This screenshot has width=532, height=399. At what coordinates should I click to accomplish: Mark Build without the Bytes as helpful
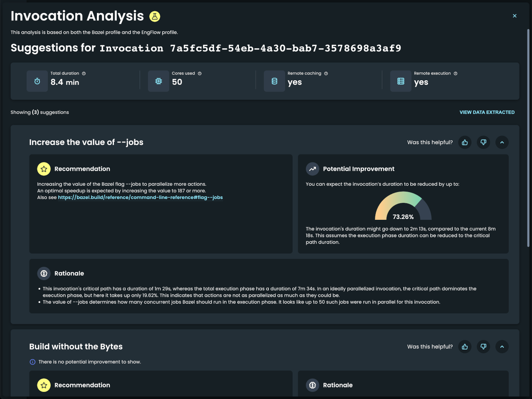[x=465, y=347]
